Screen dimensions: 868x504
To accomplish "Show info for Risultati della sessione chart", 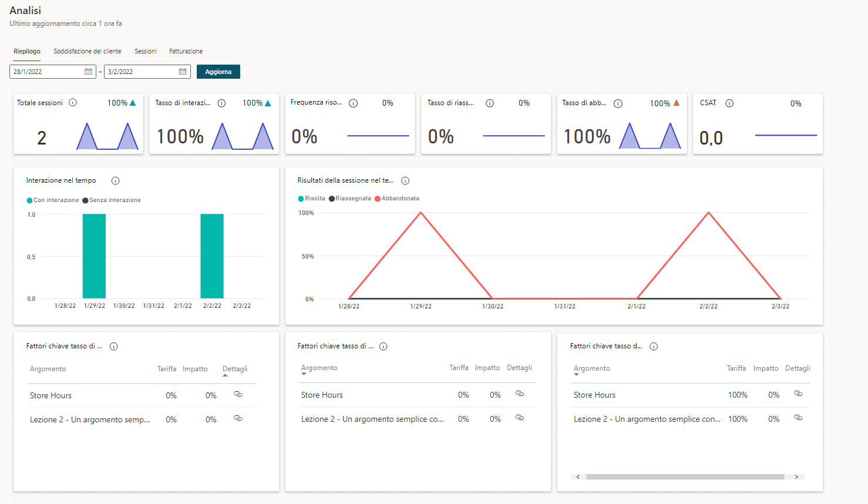I will click(405, 181).
